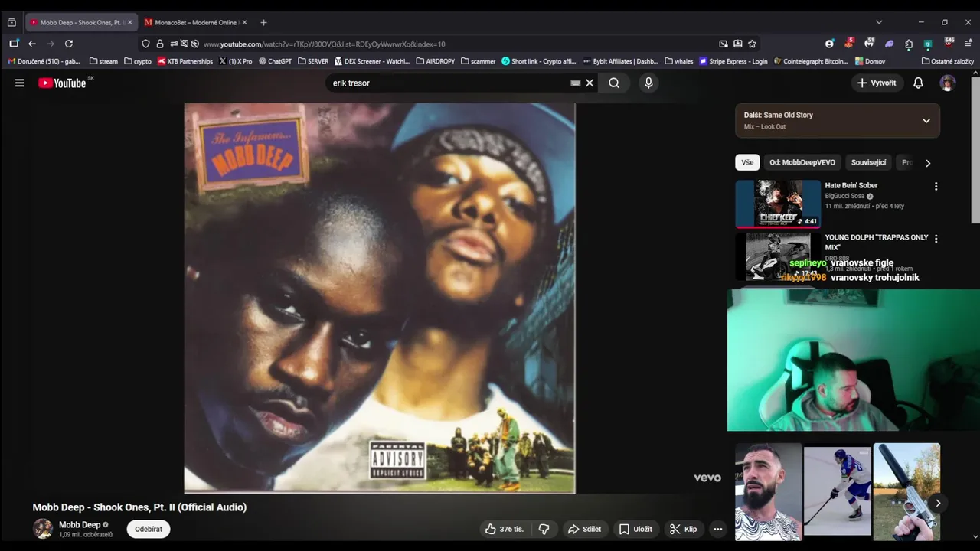Play the hockey player Shorts thumbnail
This screenshot has height=551, width=980.
(838, 491)
